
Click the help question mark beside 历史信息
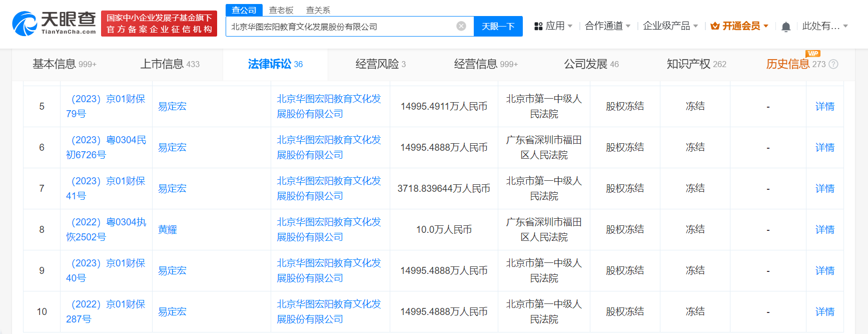click(x=833, y=64)
